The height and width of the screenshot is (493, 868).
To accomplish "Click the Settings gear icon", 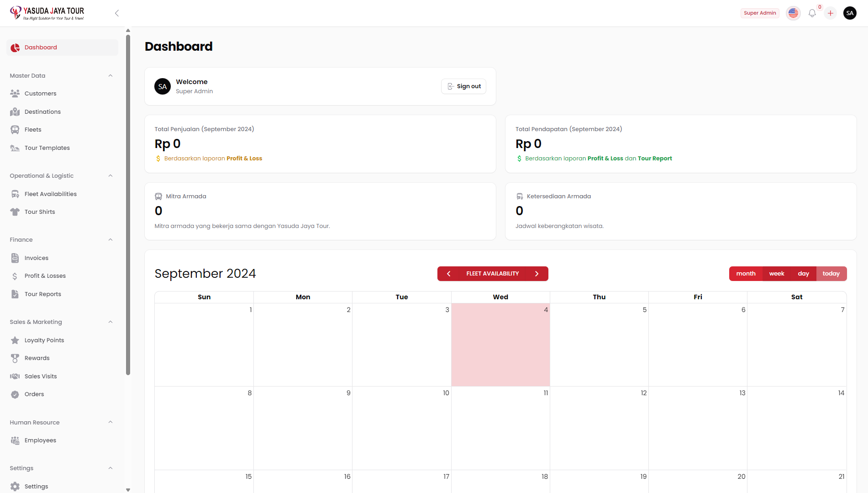I will click(x=15, y=486).
